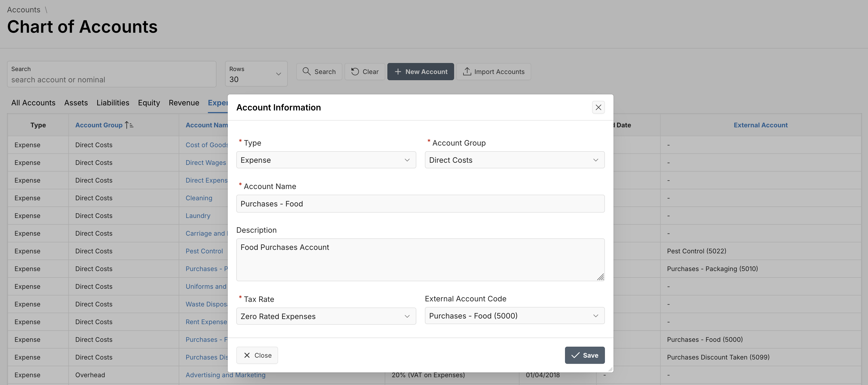Open the Direct Wages account link

coord(206,162)
